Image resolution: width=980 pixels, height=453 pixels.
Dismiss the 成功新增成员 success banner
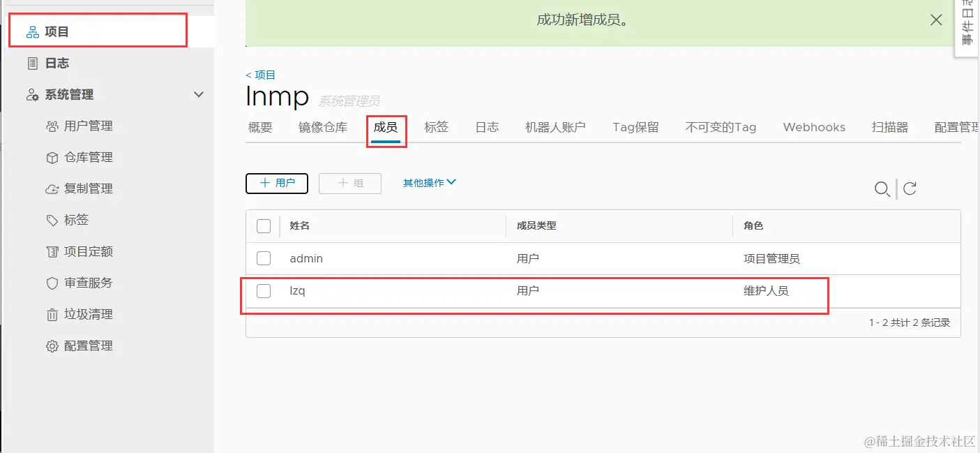936,20
